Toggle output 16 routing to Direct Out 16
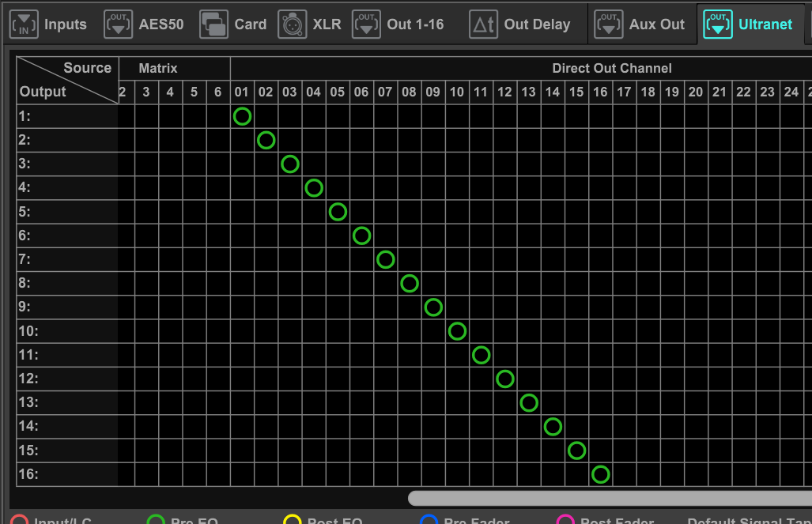 point(601,474)
